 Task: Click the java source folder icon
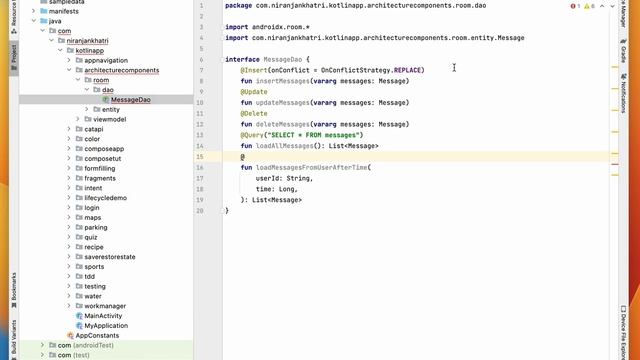(x=44, y=21)
